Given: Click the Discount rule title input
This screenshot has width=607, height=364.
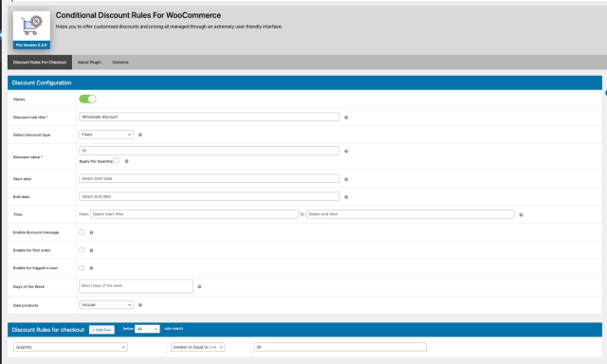Looking at the screenshot, I should [209, 117].
